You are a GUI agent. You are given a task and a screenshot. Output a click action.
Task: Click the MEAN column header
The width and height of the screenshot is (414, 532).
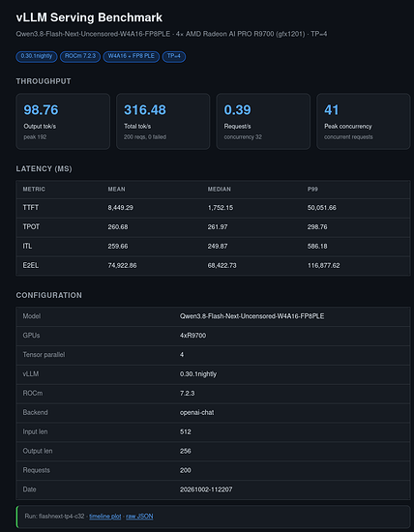click(x=116, y=190)
